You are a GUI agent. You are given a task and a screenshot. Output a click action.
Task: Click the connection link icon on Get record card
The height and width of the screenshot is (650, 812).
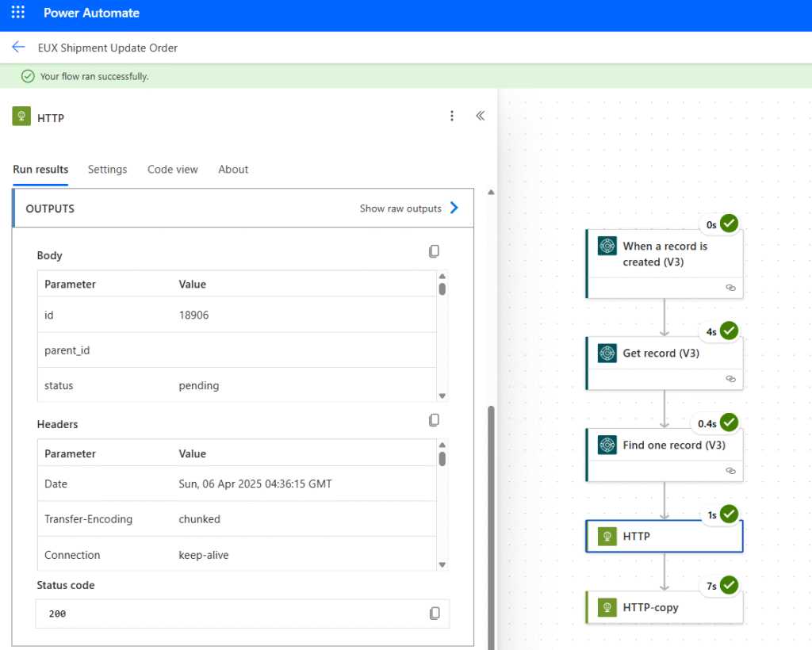[x=730, y=379]
